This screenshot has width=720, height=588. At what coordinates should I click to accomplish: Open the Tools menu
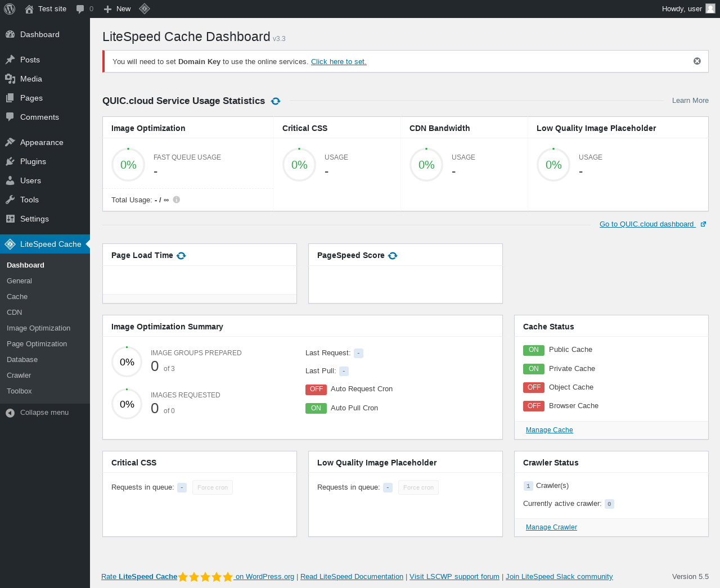45,200
